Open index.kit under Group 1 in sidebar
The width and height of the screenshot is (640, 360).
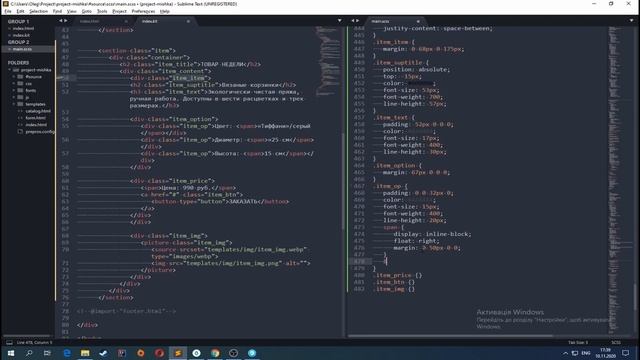[x=21, y=36]
